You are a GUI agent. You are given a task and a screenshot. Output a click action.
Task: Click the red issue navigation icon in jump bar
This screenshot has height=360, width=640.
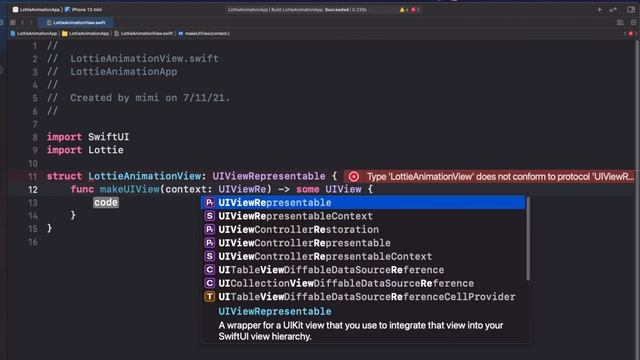(x=631, y=34)
